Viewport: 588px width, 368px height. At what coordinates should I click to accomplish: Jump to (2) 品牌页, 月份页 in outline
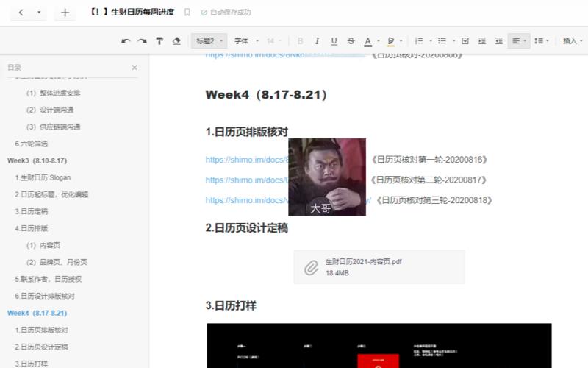(x=57, y=262)
